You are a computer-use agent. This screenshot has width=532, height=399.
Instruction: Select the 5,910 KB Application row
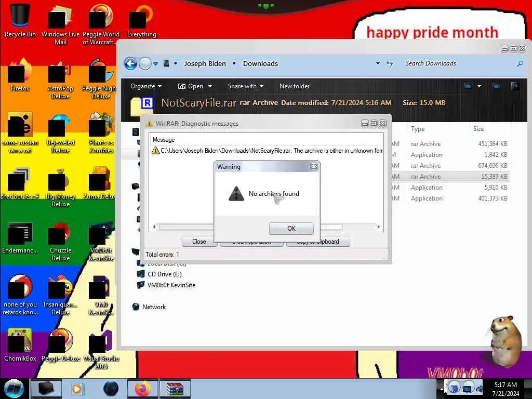pos(449,187)
